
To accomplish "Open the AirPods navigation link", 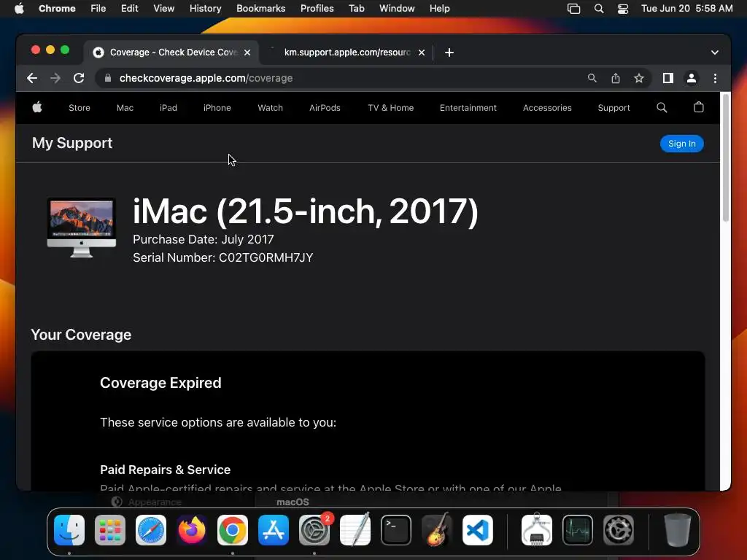I will coord(325,108).
